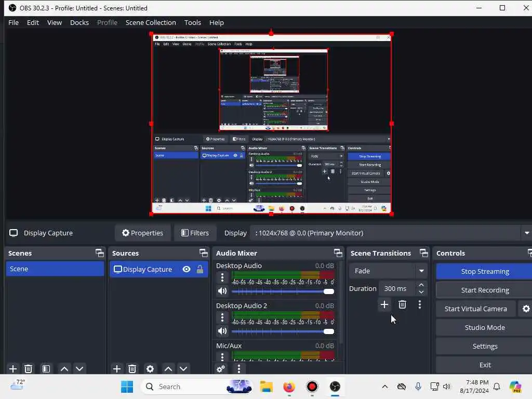Open transition properties three dots
532x399 pixels.
tap(420, 304)
